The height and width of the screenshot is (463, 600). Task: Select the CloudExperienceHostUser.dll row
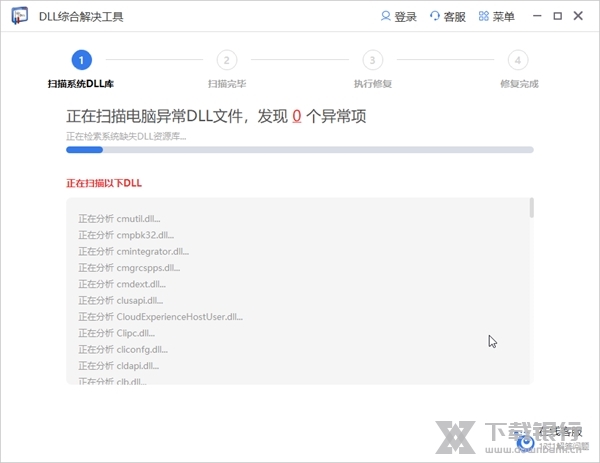click(160, 317)
